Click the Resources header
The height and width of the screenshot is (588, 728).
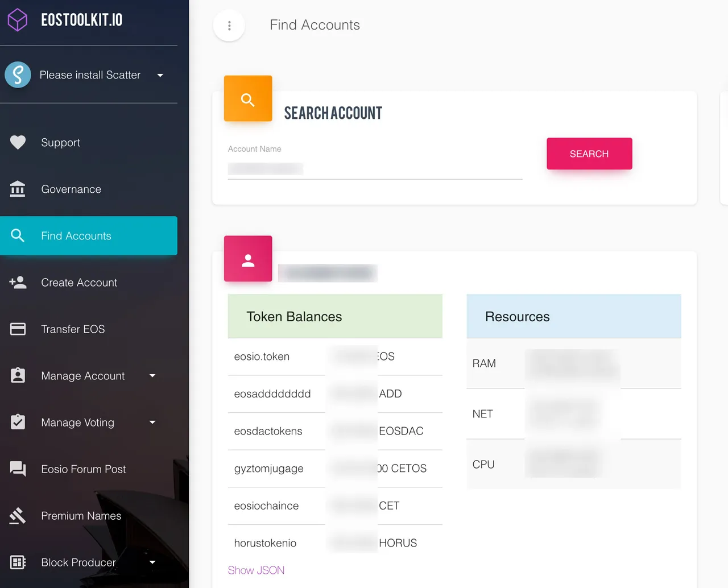coord(574,316)
